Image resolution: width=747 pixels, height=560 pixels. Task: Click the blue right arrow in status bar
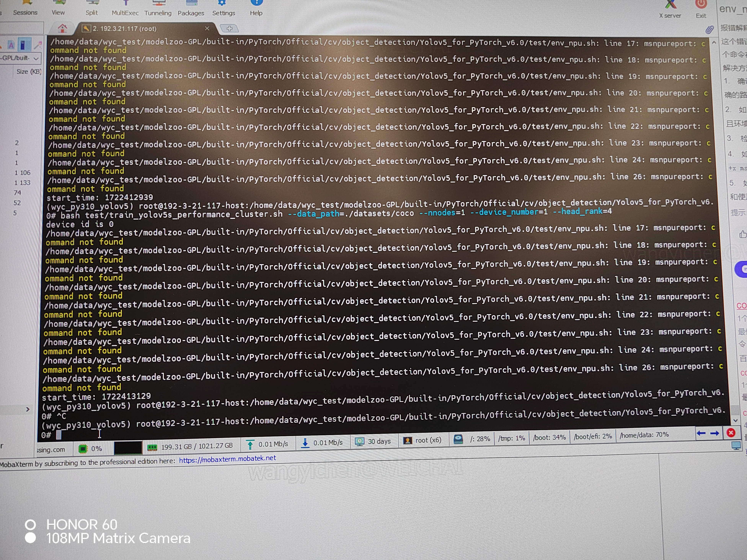click(x=715, y=433)
